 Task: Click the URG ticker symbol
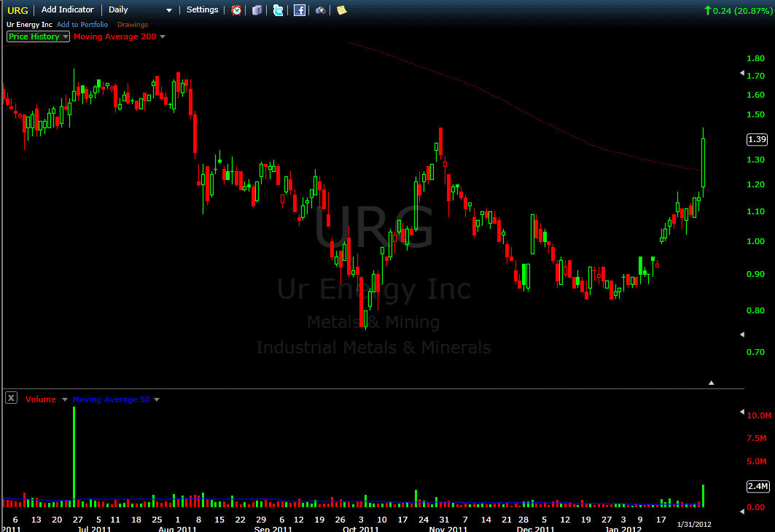point(17,10)
